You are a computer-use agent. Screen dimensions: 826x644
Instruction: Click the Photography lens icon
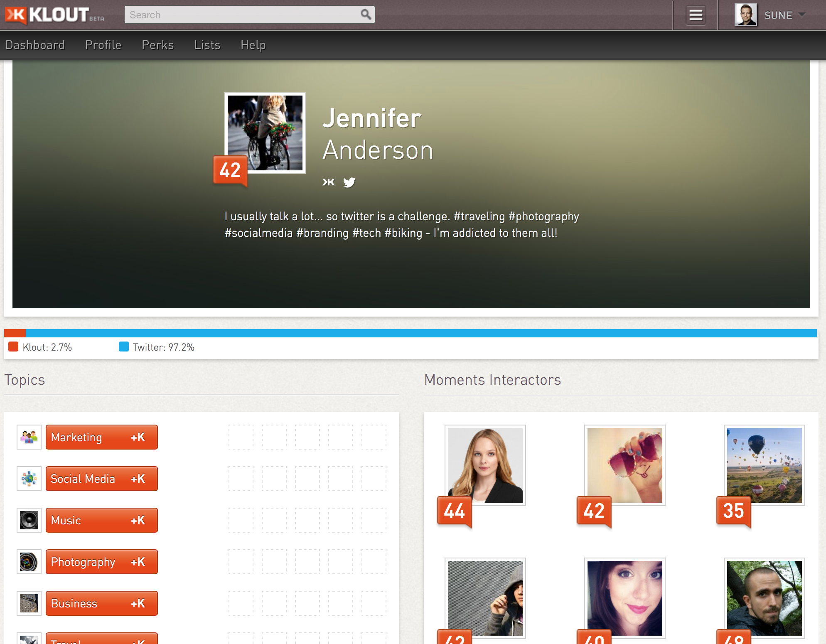click(29, 562)
